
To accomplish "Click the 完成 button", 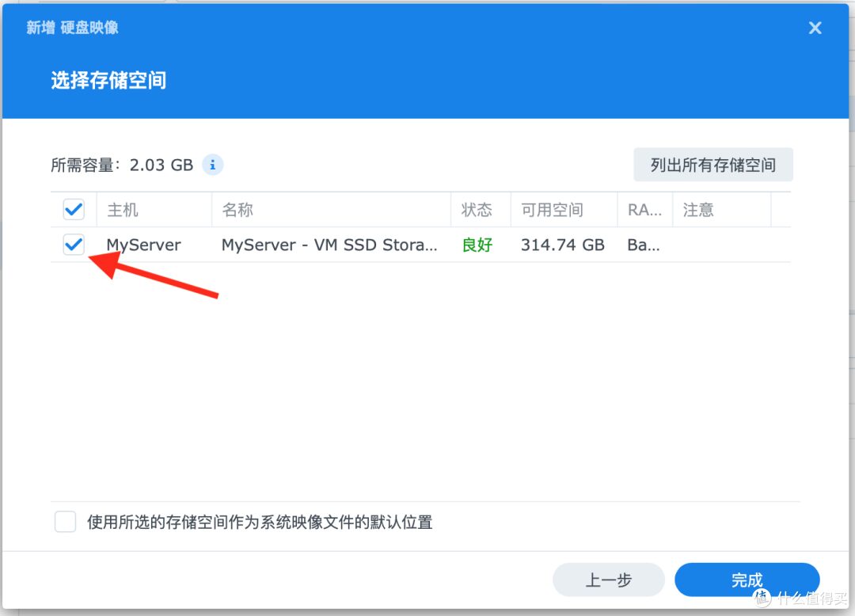I will (x=747, y=580).
